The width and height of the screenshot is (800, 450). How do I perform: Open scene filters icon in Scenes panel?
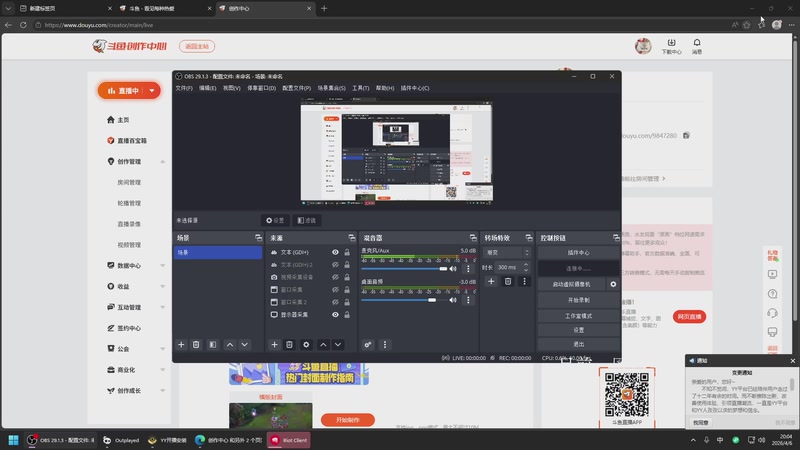[x=213, y=345]
